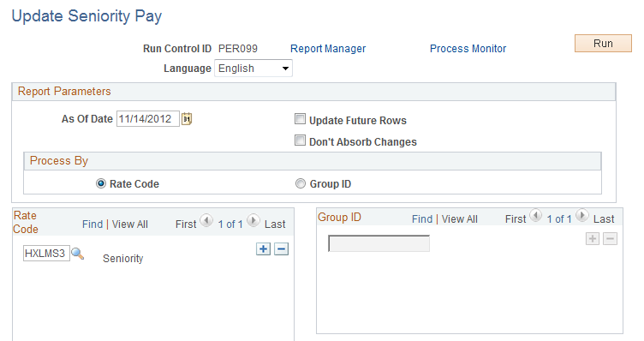Click the HXLMS3 rate code field
Screen dimensions: 644x341
pyautogui.click(x=46, y=254)
